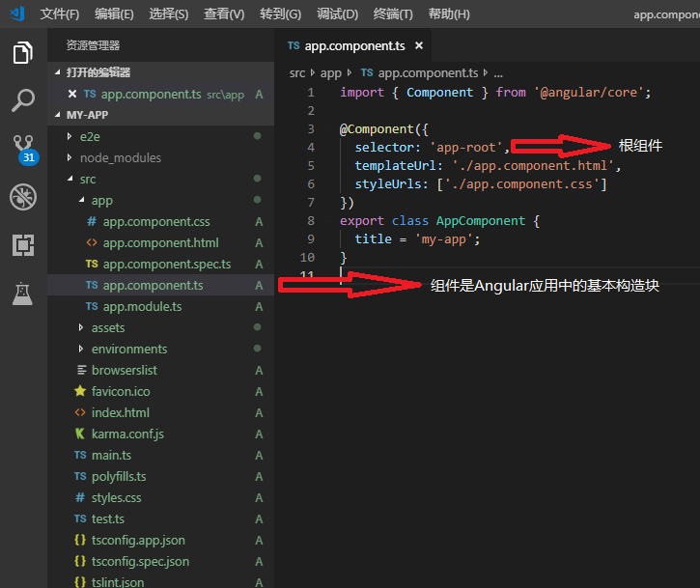Collapse the 打开的编辑器 section
Screen dimensions: 700x588
pyautogui.click(x=160, y=71)
